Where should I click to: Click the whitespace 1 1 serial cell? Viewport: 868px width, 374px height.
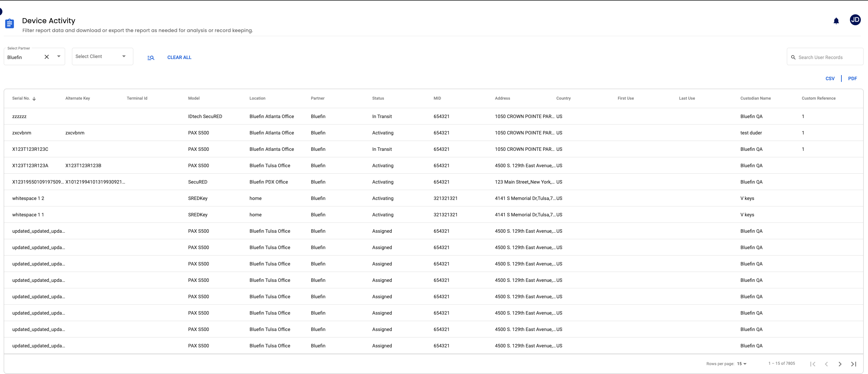[28, 215]
